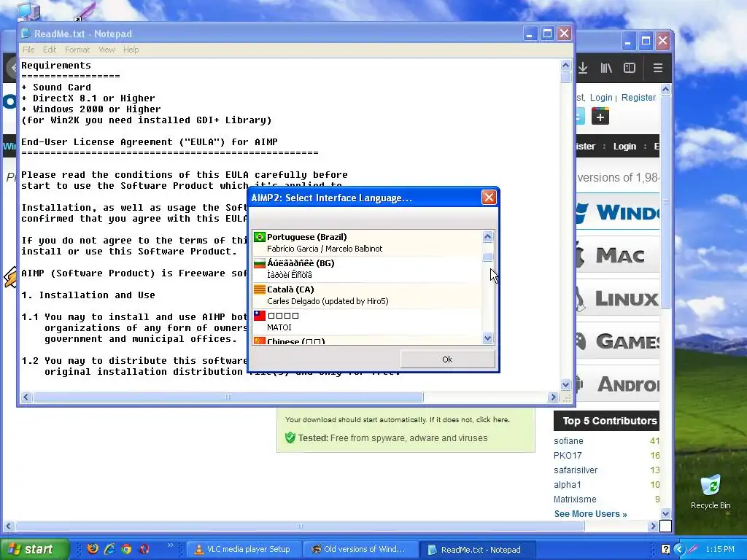Open the Linux category on the website
The image size is (747, 560).
click(x=618, y=298)
